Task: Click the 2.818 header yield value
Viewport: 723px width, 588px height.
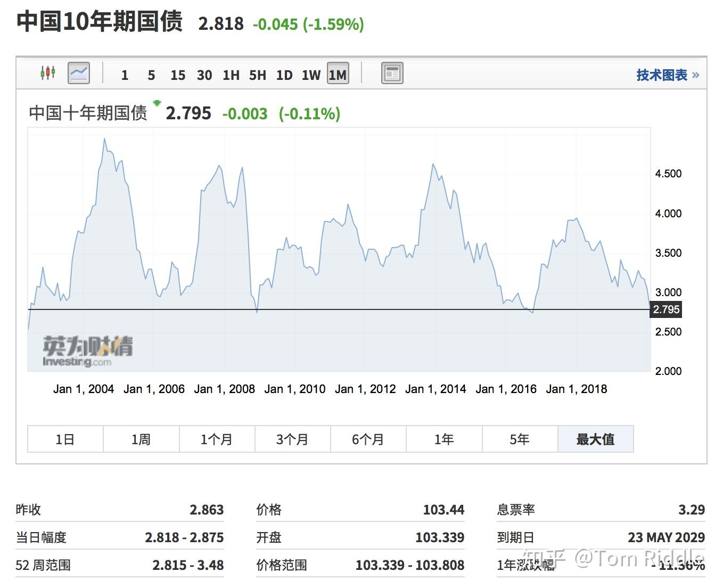Action: (221, 24)
